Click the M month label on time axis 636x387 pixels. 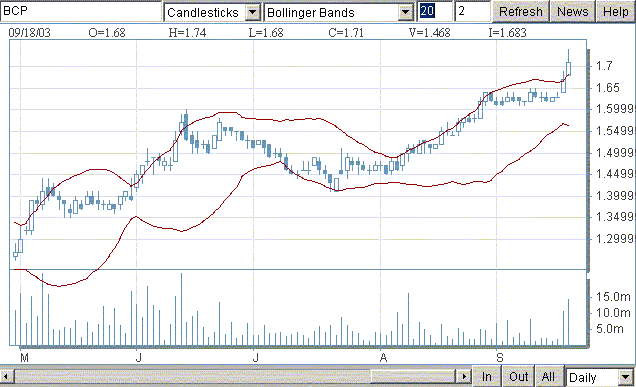(24, 358)
